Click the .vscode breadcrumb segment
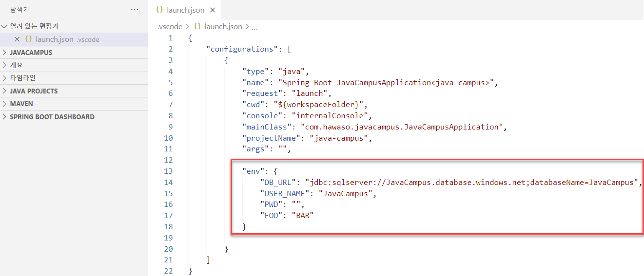The image size is (644, 276). 170,27
